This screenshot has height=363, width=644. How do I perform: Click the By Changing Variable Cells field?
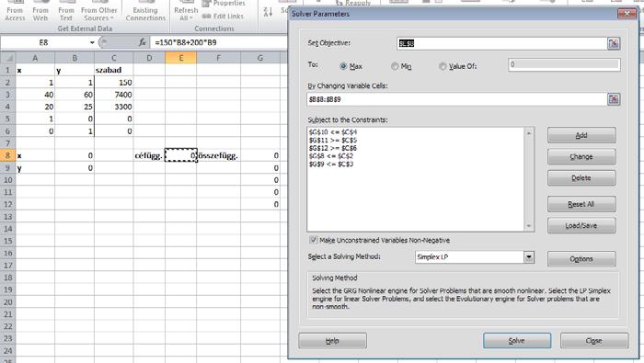(x=456, y=99)
